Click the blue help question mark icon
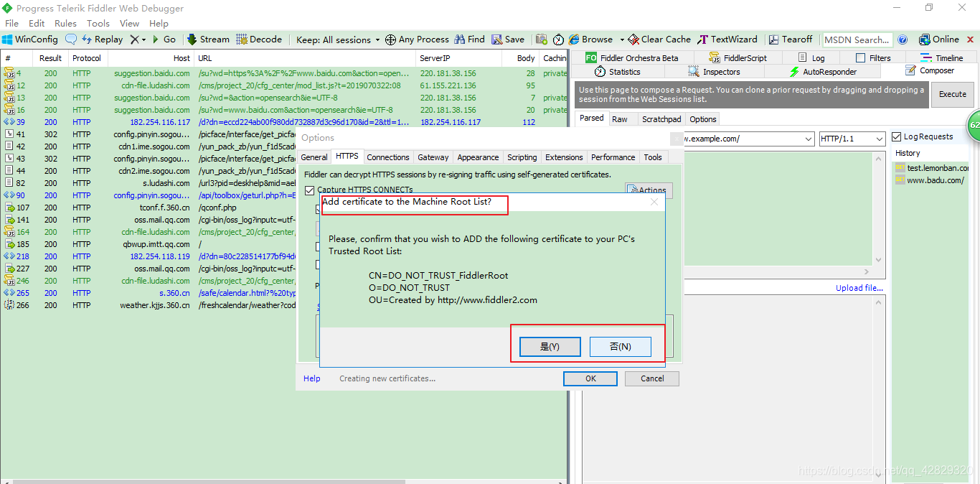980x484 pixels. click(903, 39)
